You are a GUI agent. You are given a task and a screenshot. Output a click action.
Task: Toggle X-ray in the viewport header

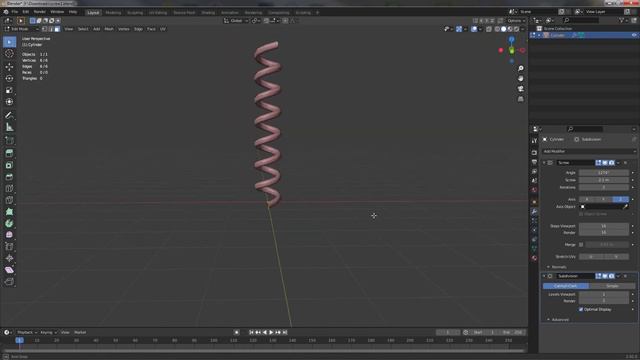pos(489,29)
